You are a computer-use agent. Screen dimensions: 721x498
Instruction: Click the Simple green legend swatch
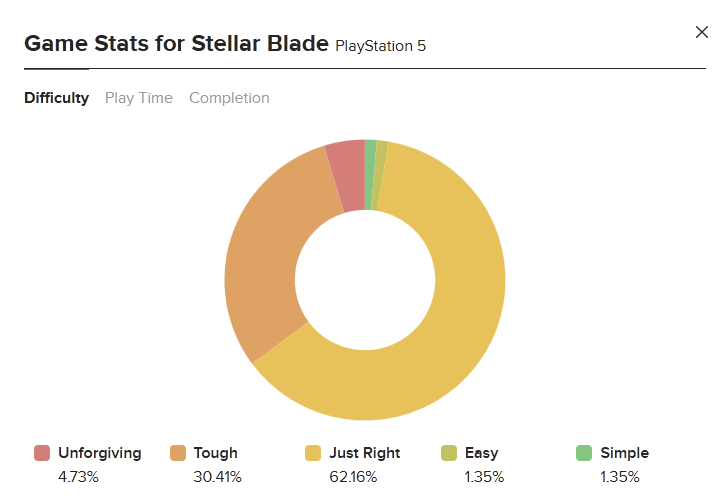tap(584, 453)
